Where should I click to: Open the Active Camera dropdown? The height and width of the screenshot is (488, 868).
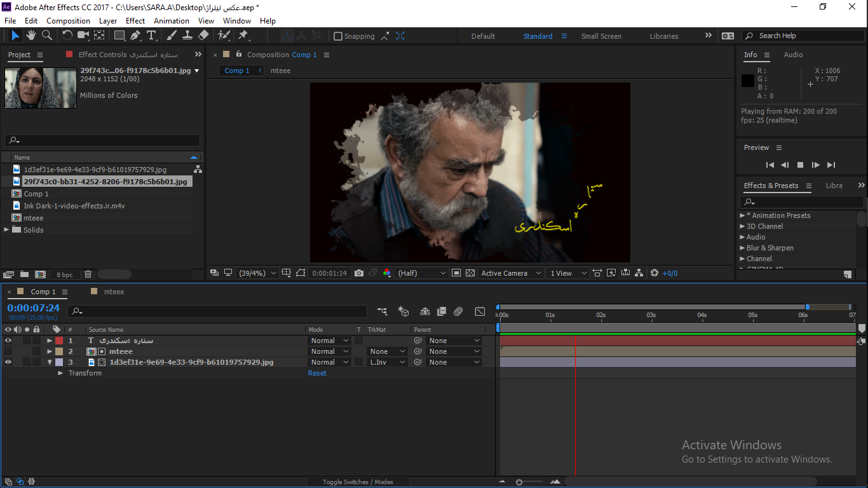[x=511, y=273]
